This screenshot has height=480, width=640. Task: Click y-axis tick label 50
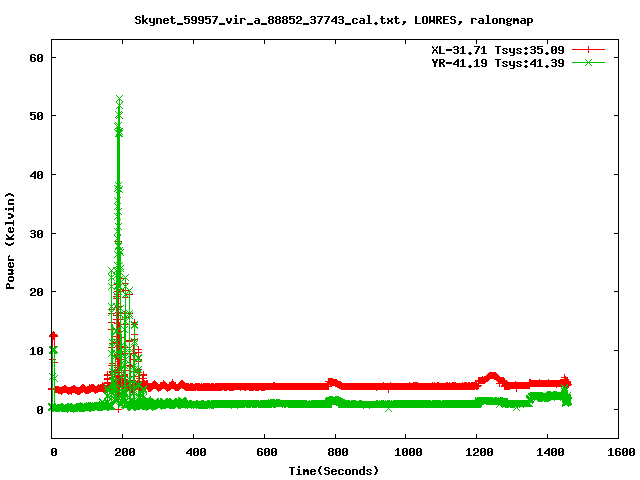click(36, 116)
